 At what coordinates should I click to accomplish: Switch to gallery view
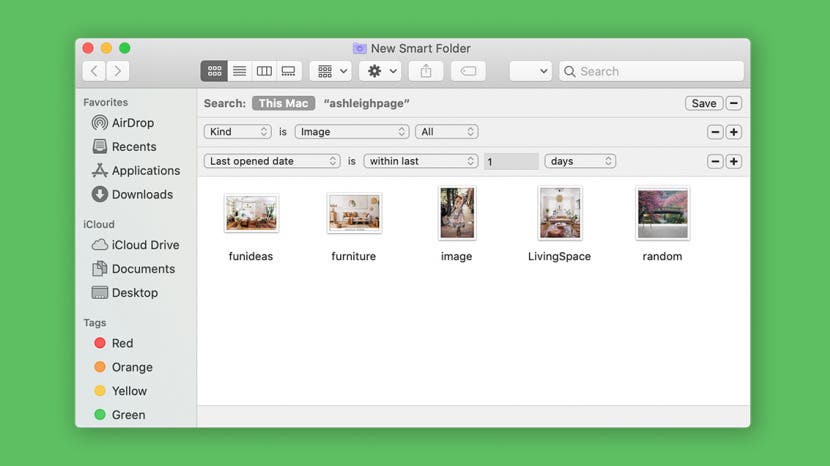click(288, 71)
